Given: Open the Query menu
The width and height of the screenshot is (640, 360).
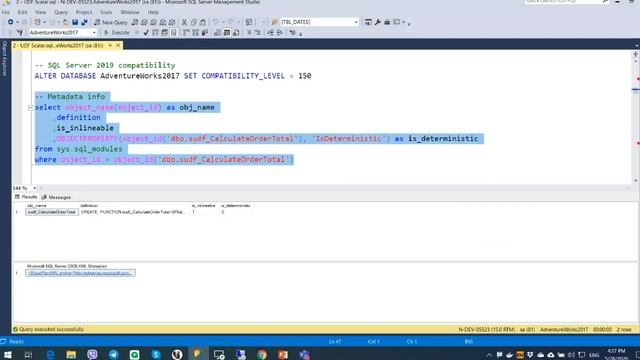Looking at the screenshot, I should 61,12.
